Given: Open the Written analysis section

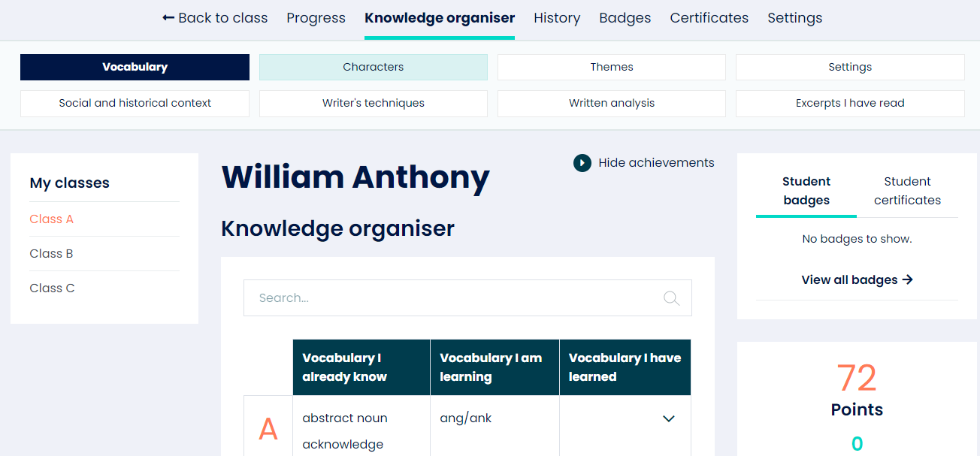Looking at the screenshot, I should [x=612, y=104].
